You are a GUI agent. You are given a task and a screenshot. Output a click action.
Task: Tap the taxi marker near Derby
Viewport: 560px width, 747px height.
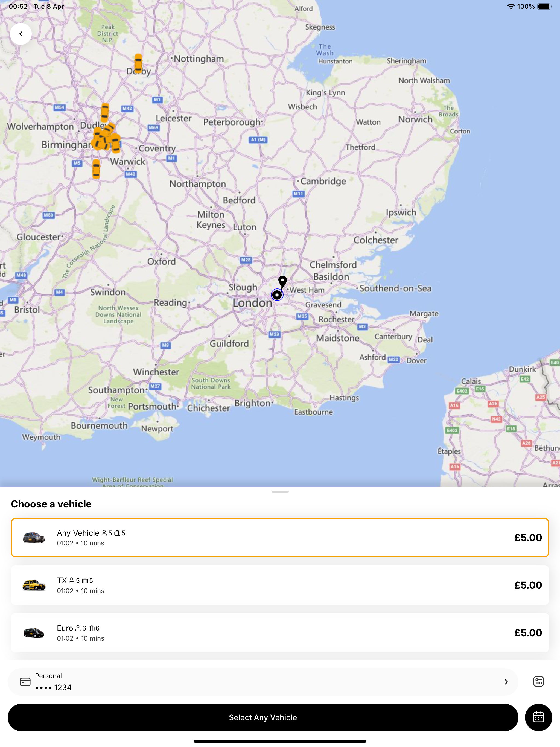coord(138,63)
